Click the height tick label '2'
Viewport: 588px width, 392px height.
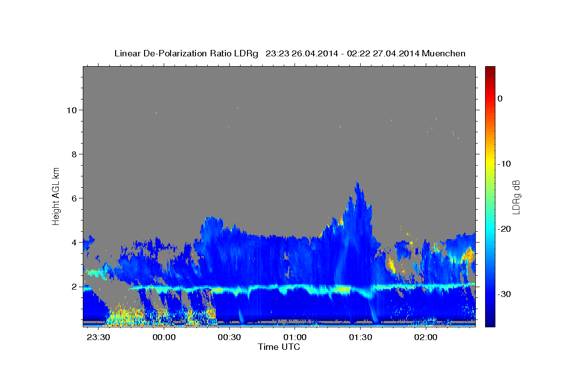tap(75, 287)
